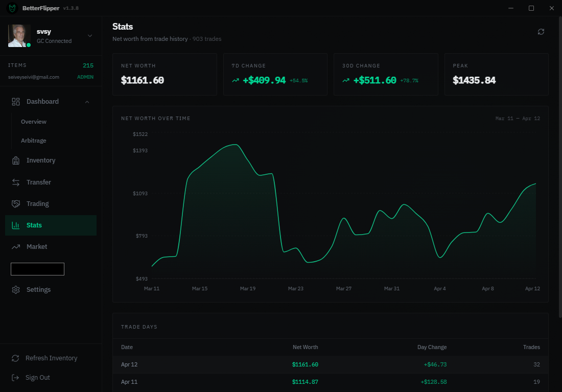The image size is (562, 392).
Task: Click the Sign Out label
Action: pyautogui.click(x=37, y=377)
